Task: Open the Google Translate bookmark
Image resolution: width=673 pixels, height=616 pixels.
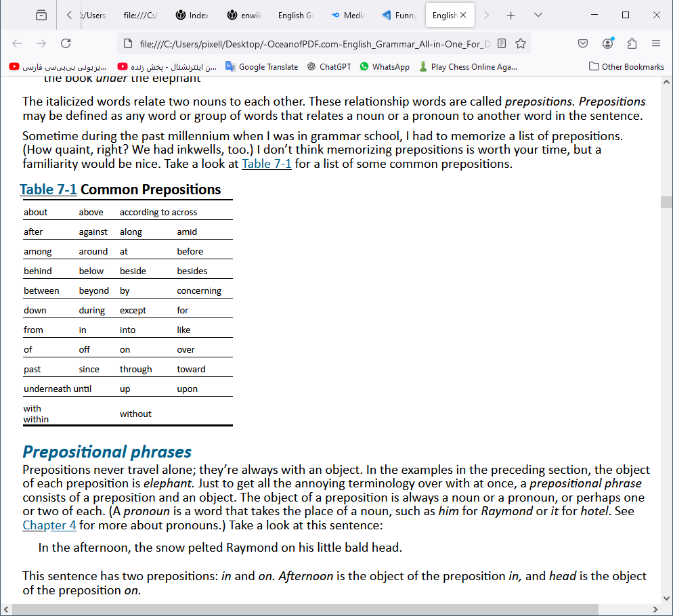Action: [262, 66]
